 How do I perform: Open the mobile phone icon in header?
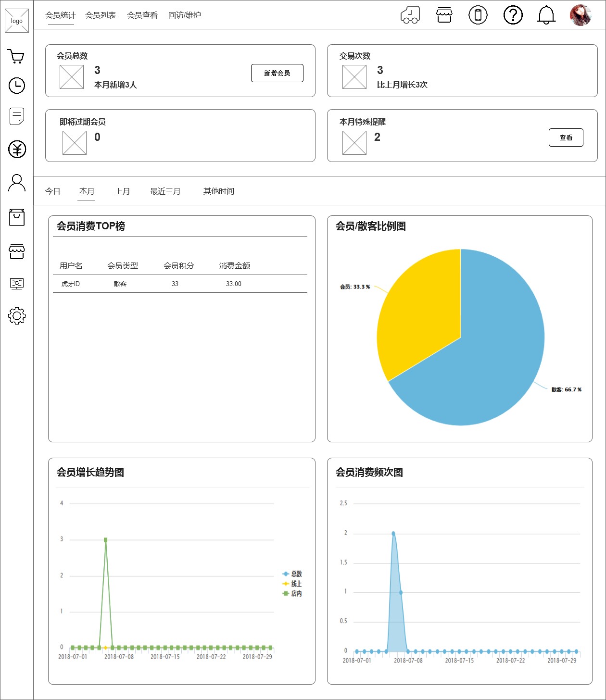click(478, 15)
